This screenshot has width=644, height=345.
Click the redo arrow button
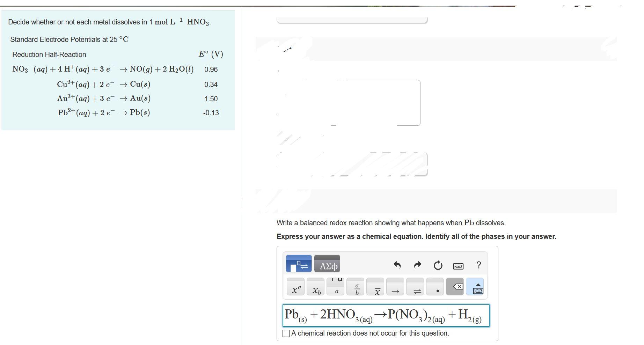click(418, 265)
